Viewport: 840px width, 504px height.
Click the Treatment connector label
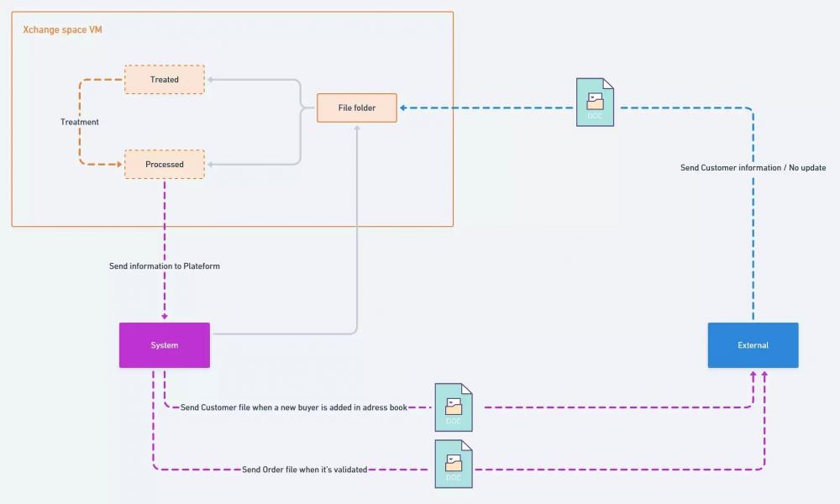click(x=79, y=122)
